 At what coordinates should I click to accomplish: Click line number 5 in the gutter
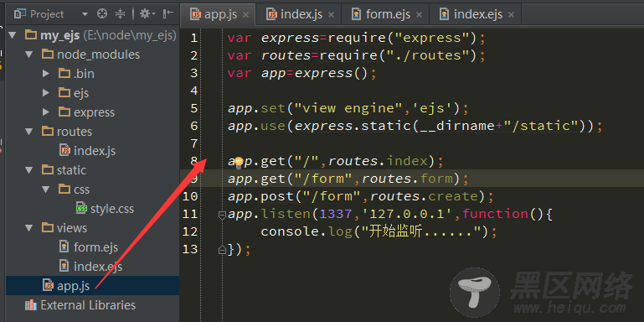[x=193, y=108]
